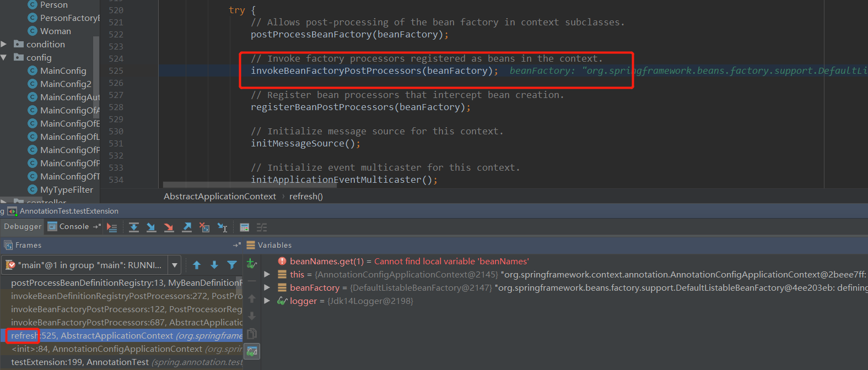Toggle Show Watches in Variables tab
The height and width of the screenshot is (370, 868).
252,351
